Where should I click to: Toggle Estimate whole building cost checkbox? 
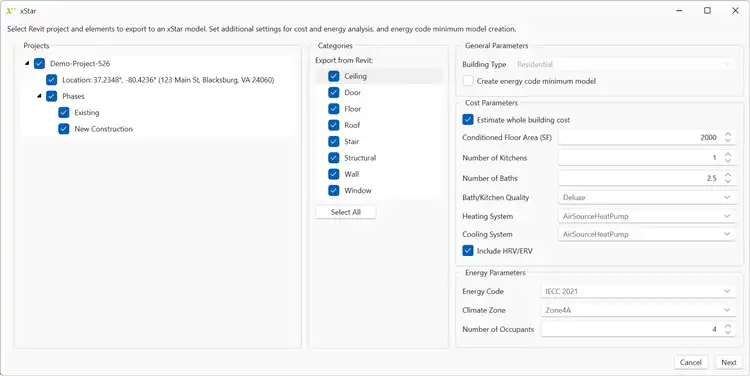468,120
